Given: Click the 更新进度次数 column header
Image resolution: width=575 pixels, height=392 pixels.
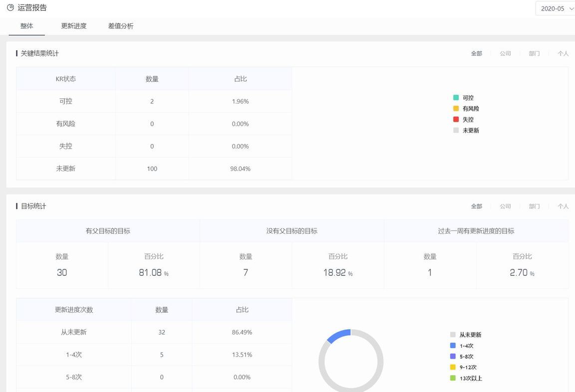Looking at the screenshot, I should pyautogui.click(x=74, y=310).
